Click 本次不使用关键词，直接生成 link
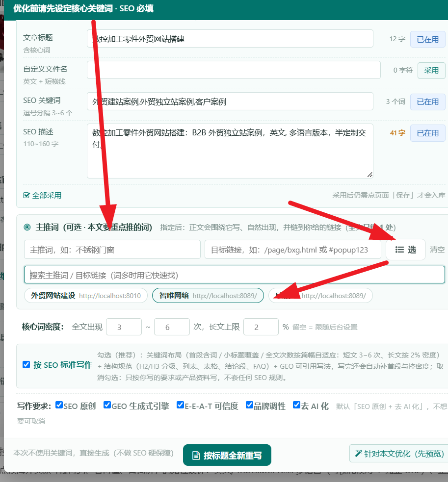The width and height of the screenshot is (448, 482). point(94,453)
